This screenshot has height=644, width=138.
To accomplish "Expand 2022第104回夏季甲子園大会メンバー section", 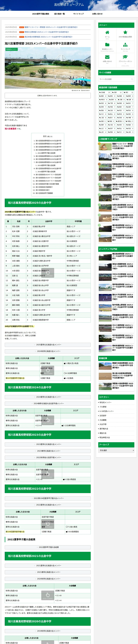I will 48,498.
